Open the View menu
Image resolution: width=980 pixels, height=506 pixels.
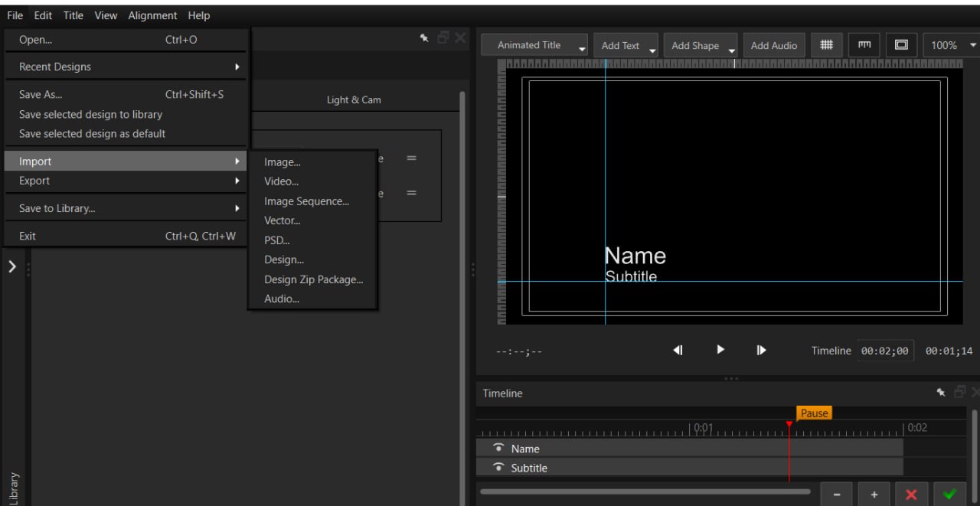pos(106,15)
